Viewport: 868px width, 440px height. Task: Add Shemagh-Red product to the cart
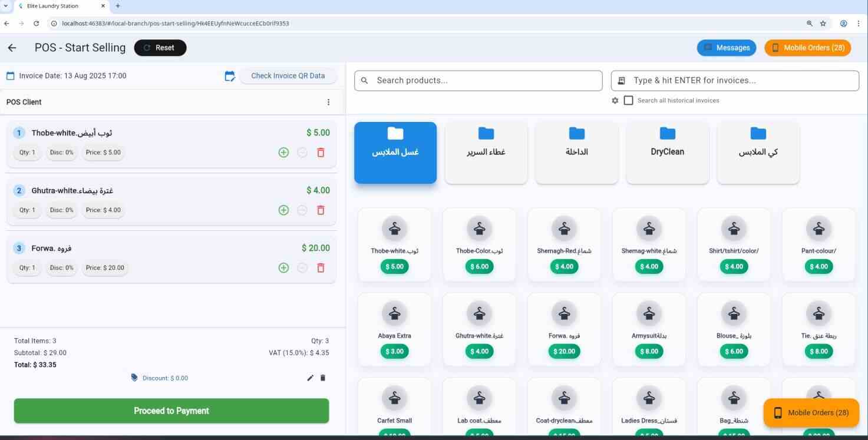click(563, 243)
